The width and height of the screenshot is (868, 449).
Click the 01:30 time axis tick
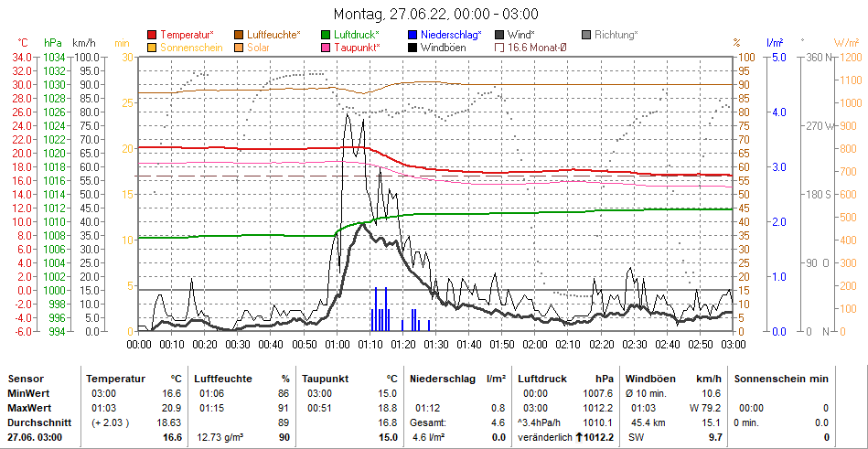click(435, 345)
